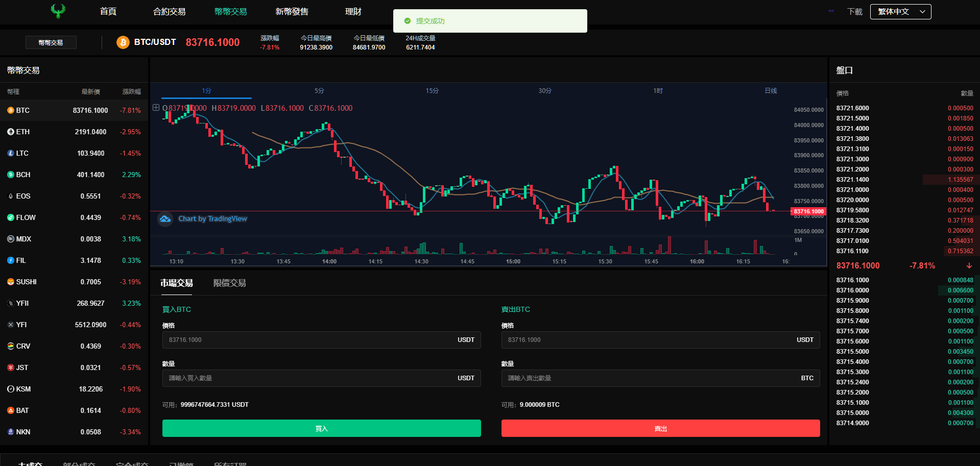Switch chart to 日线 interval

(771, 91)
